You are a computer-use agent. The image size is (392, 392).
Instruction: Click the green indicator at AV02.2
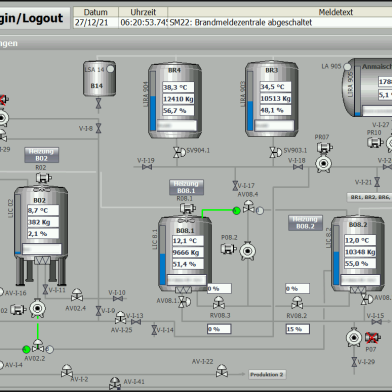(x=26, y=350)
